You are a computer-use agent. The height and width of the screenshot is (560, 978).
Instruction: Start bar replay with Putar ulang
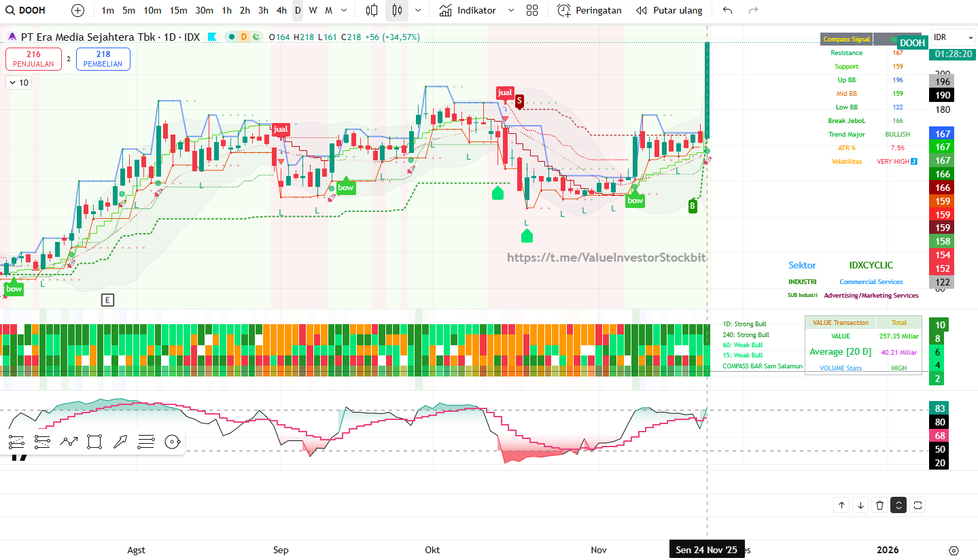click(x=669, y=10)
